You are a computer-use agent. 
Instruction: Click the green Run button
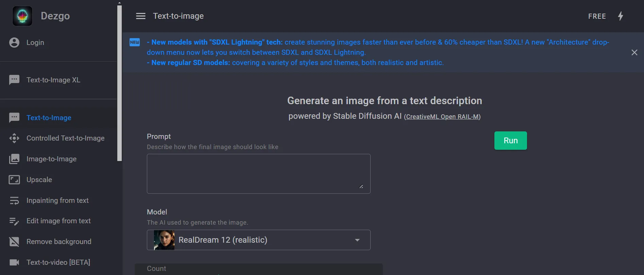point(511,141)
